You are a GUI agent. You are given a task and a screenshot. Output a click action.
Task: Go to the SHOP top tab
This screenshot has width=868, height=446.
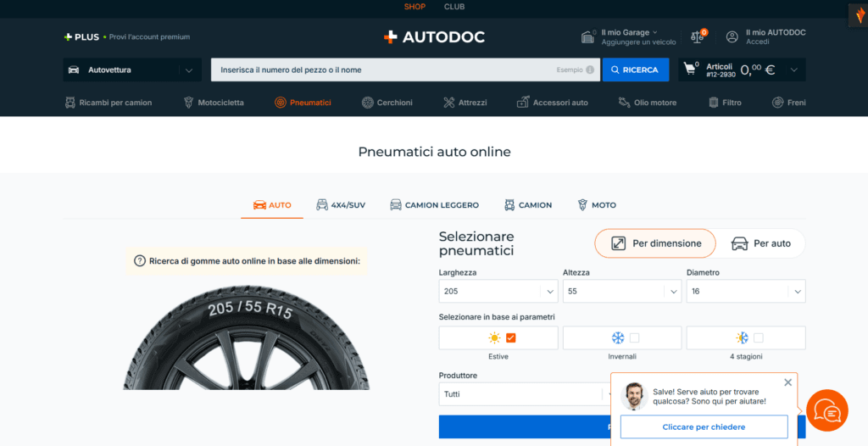click(x=415, y=7)
